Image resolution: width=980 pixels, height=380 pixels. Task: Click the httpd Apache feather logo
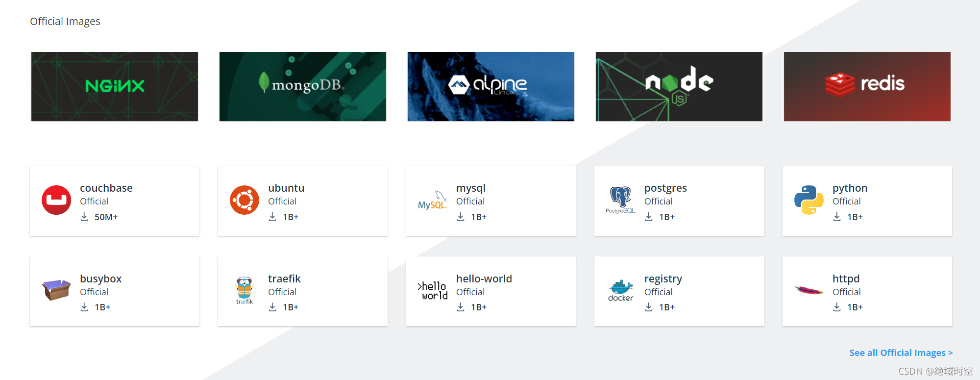pyautogui.click(x=808, y=290)
